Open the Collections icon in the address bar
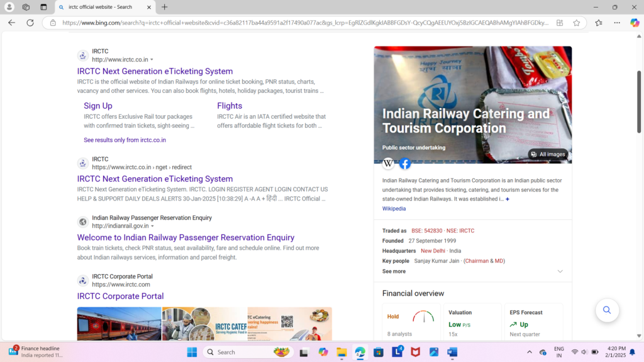Viewport: 644px width, 362px height. point(559,22)
